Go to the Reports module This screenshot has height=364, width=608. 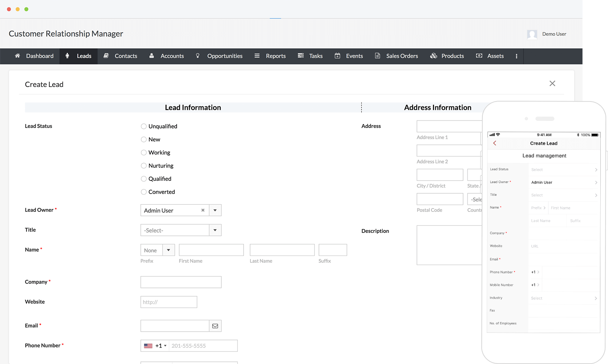coord(270,56)
